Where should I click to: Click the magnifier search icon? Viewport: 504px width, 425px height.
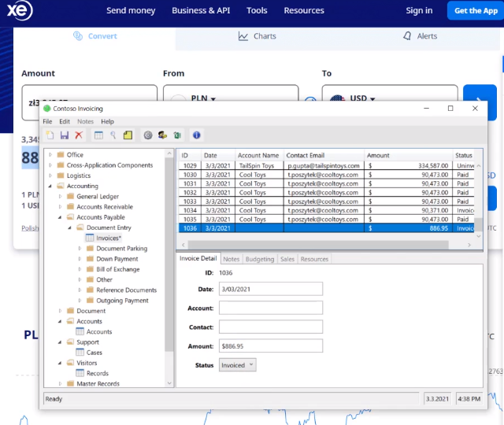point(113,135)
